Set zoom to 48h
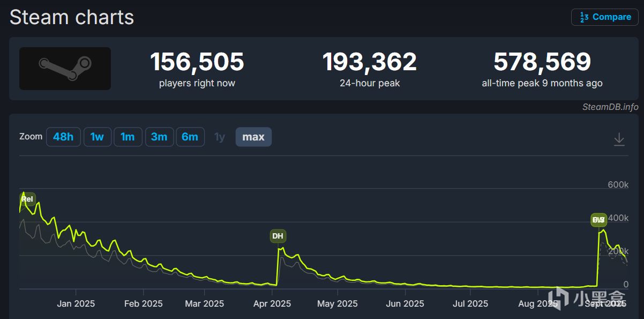This screenshot has width=644, height=319. [x=63, y=137]
